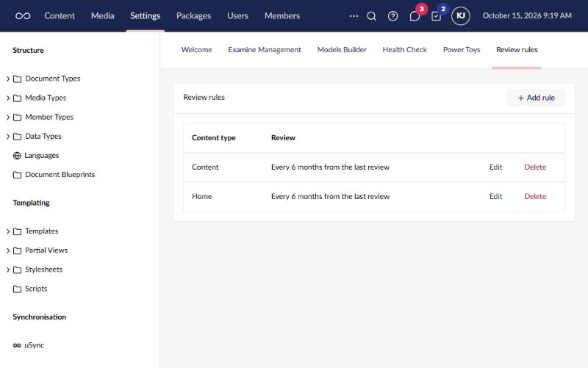Image resolution: width=588 pixels, height=368 pixels.
Task: Click the Document Types folder icon
Action: click(x=17, y=79)
